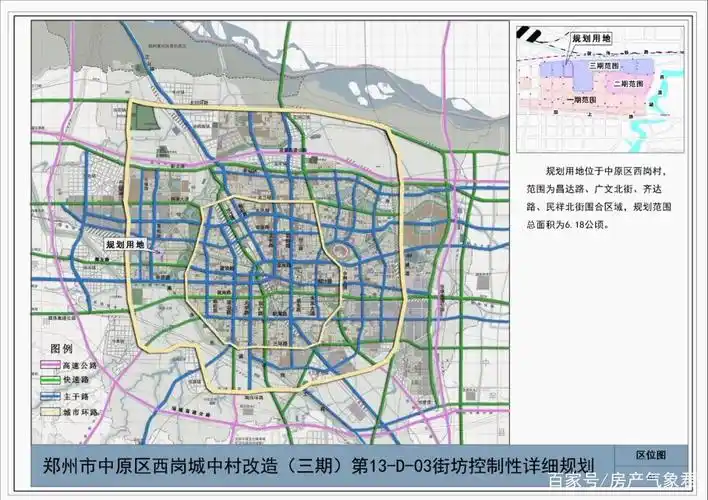Select the 三期范围 label in the inset
Viewport: 708px width, 500px height.
pos(604,66)
